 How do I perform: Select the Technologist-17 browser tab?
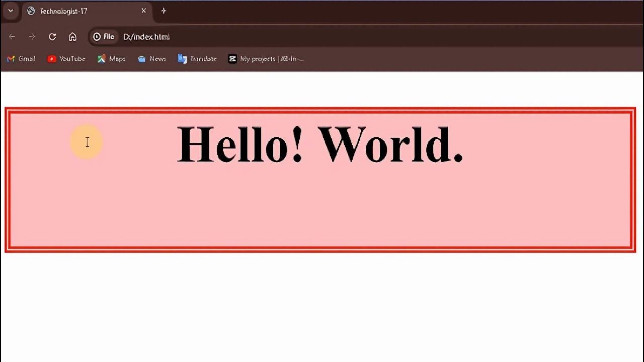87,11
